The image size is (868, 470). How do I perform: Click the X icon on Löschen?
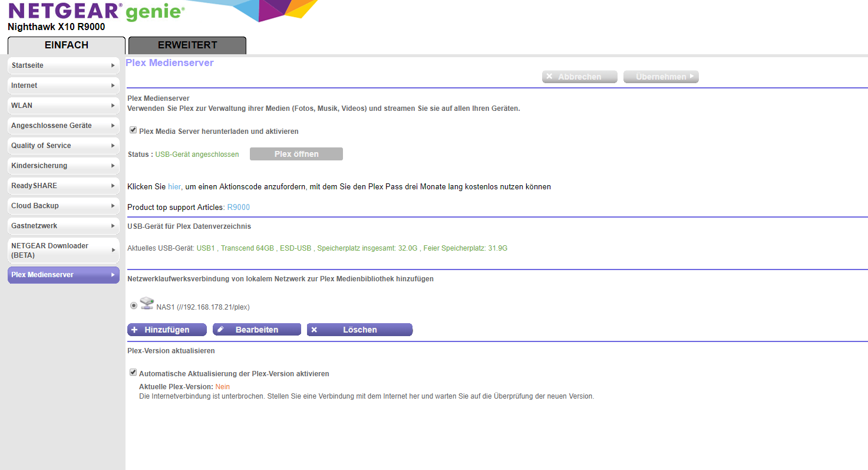point(314,330)
